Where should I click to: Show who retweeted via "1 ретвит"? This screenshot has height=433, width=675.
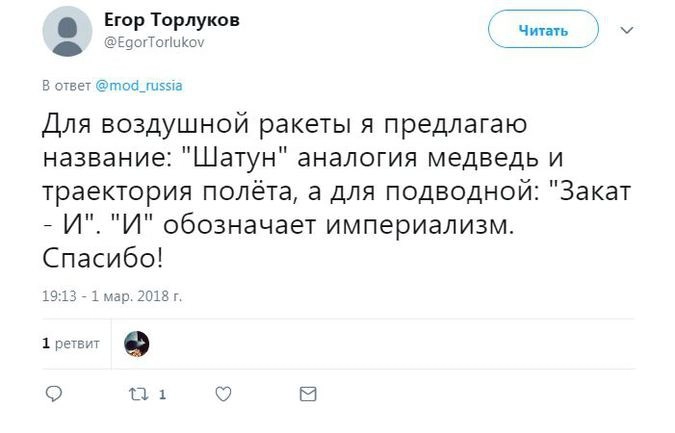click(x=70, y=345)
